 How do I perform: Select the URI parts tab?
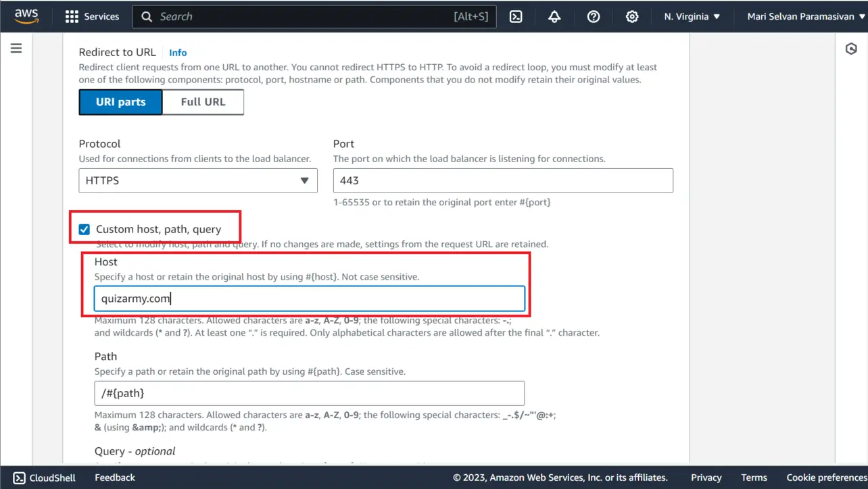121,102
